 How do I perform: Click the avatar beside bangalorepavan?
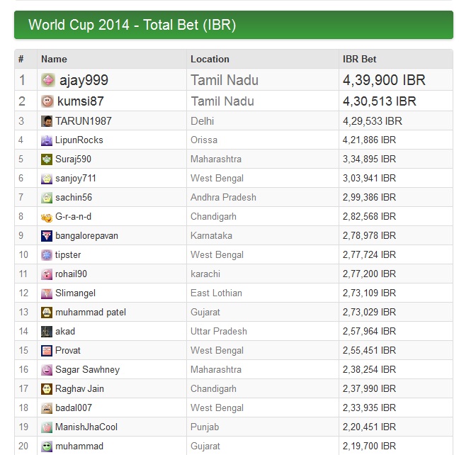[x=47, y=236]
